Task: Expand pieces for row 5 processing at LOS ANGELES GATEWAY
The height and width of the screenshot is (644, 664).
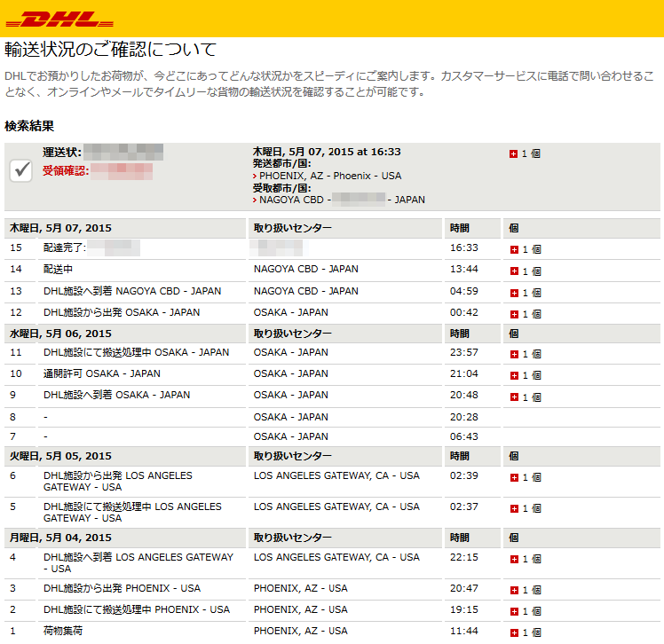Action: tap(514, 508)
